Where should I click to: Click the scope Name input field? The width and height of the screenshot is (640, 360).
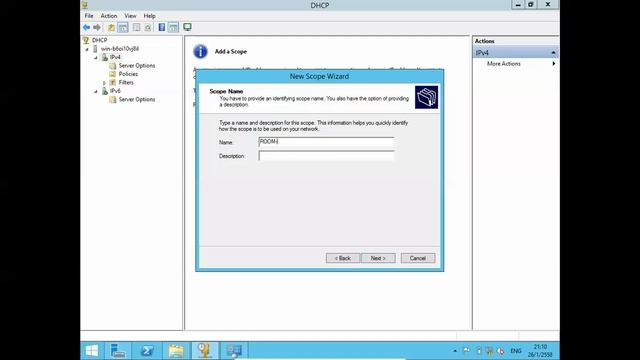(x=326, y=142)
